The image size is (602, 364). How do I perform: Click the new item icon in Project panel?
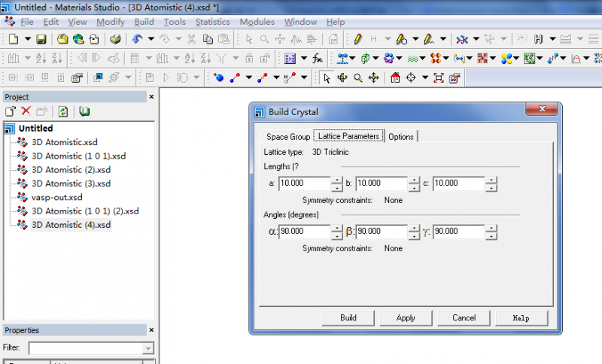point(11,111)
